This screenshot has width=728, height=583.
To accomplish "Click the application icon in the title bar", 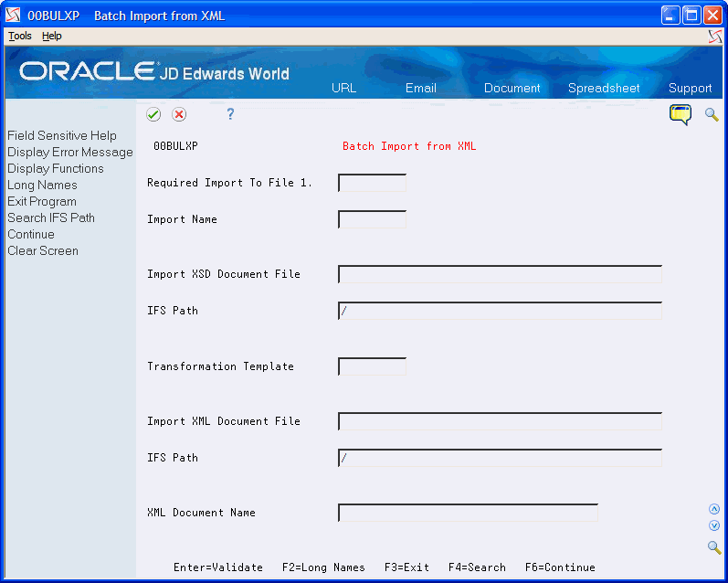I will tap(13, 16).
